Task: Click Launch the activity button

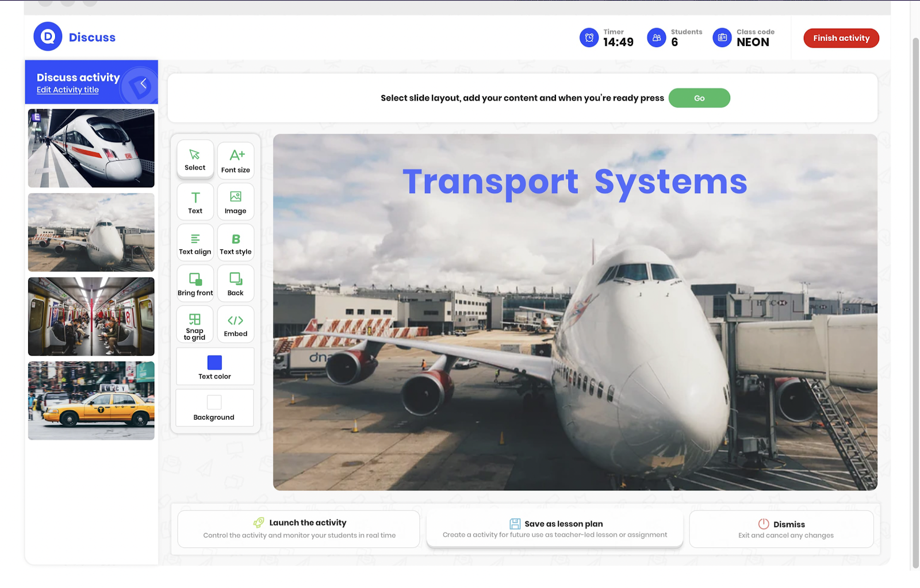Action: coord(299,529)
